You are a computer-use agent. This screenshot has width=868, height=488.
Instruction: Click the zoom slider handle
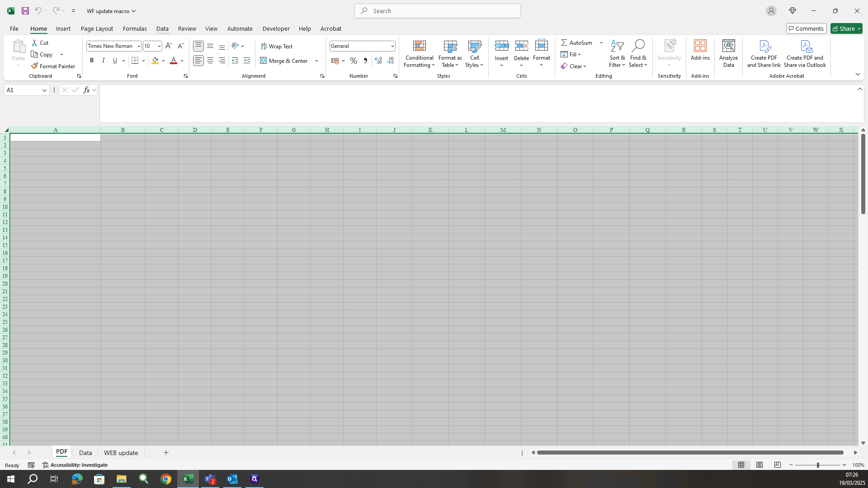817,465
